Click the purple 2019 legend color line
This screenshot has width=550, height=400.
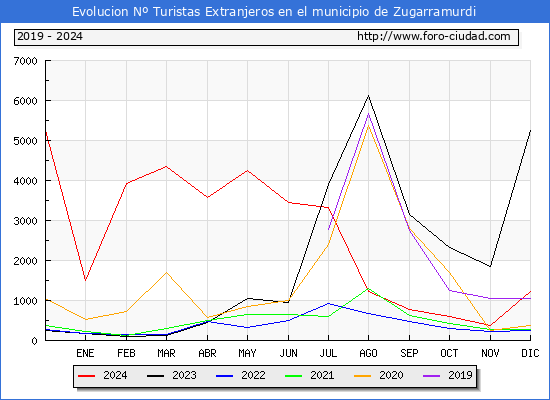[431, 376]
